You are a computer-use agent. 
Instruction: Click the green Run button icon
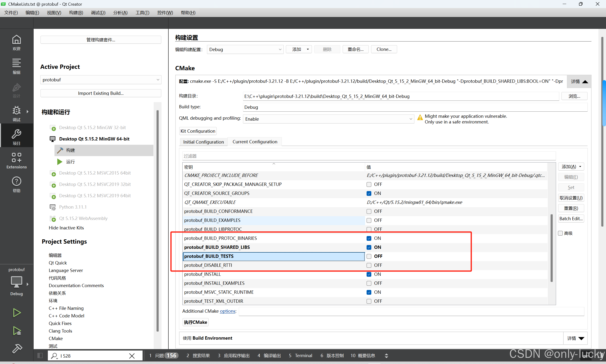tap(16, 313)
